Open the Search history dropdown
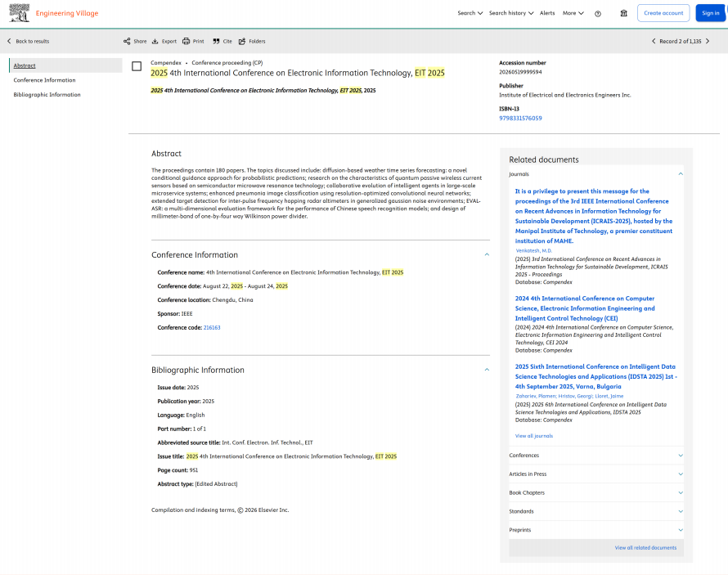This screenshot has width=728, height=575. tap(511, 13)
